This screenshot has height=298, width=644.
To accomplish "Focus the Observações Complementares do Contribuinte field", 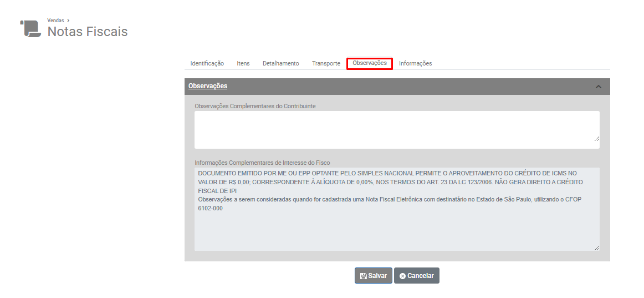I will pos(396,129).
